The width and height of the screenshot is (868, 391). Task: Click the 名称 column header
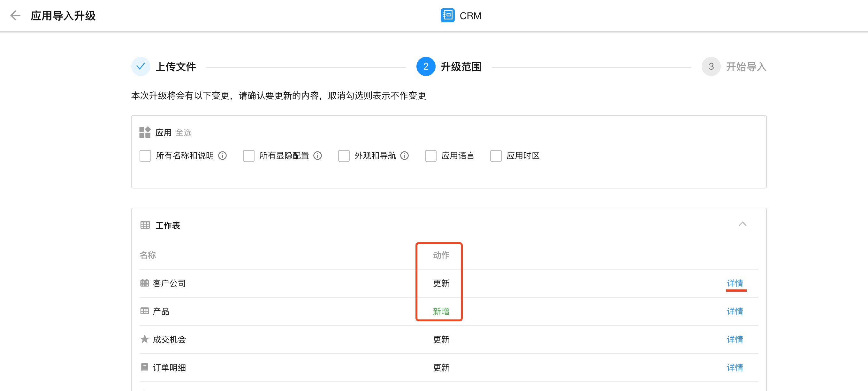148,255
